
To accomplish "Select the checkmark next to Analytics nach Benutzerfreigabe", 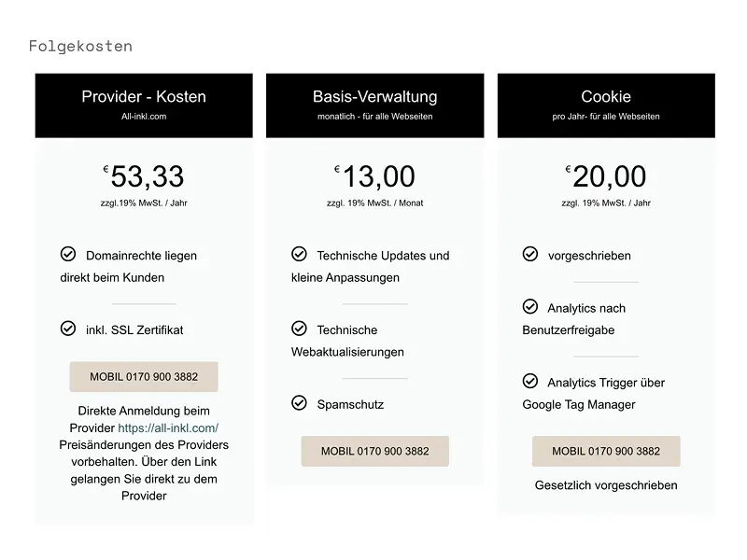I will pos(529,307).
